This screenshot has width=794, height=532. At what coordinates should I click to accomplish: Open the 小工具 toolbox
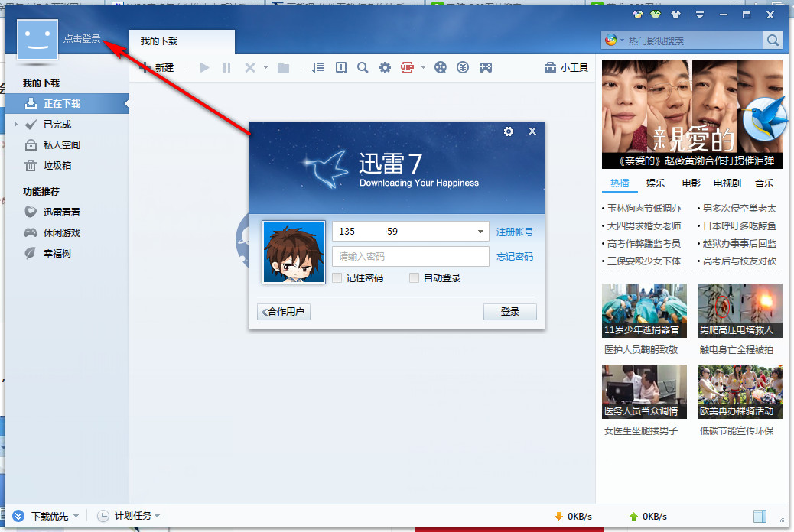[566, 68]
